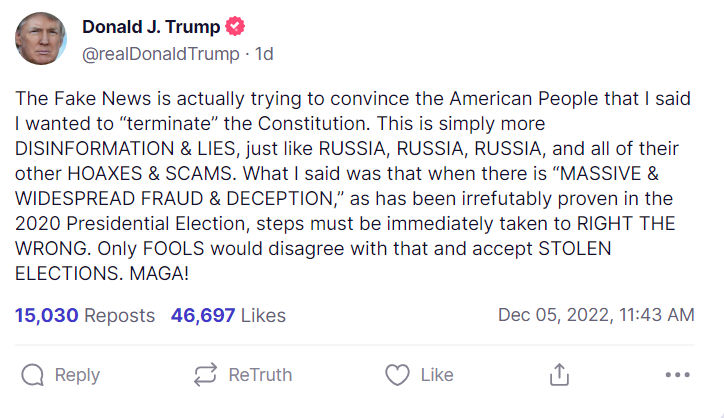
Task: Open the Donald J. Trump display name
Action: pyautogui.click(x=150, y=27)
